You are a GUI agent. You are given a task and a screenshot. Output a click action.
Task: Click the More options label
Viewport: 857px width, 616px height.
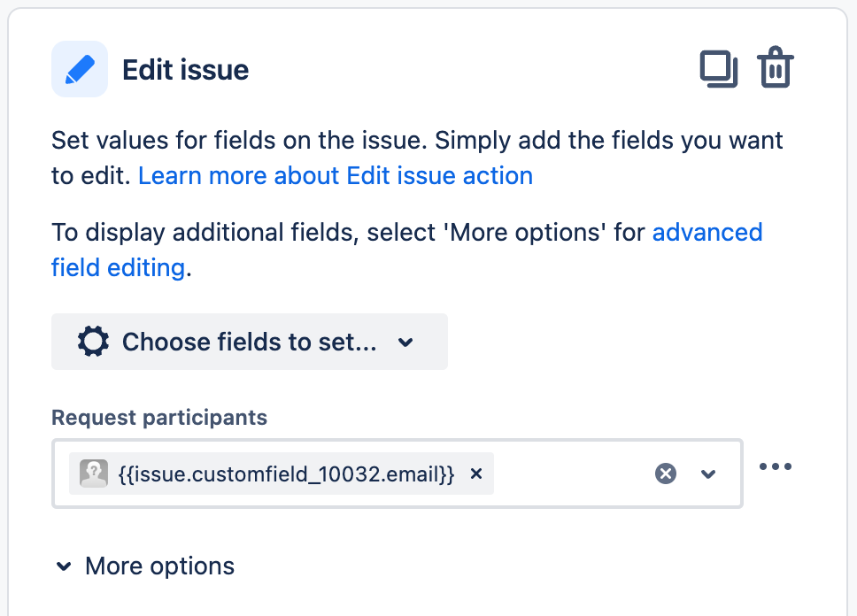(159, 566)
